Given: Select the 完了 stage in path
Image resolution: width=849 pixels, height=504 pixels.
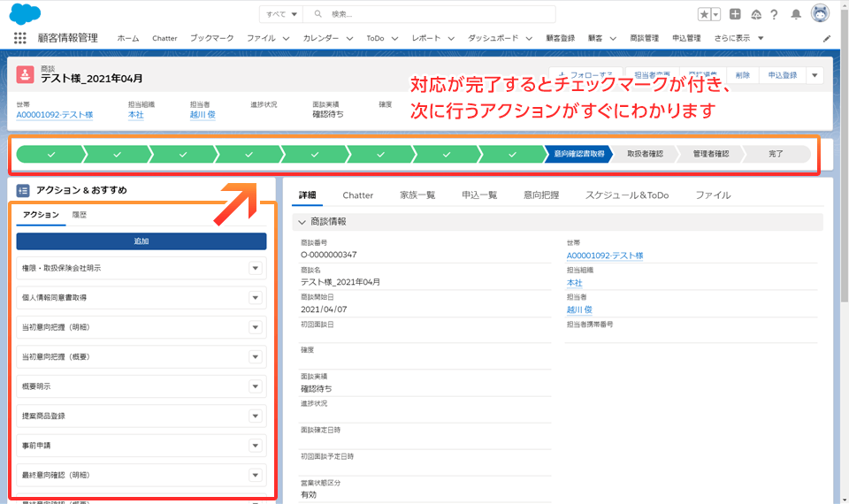Looking at the screenshot, I should coord(776,154).
